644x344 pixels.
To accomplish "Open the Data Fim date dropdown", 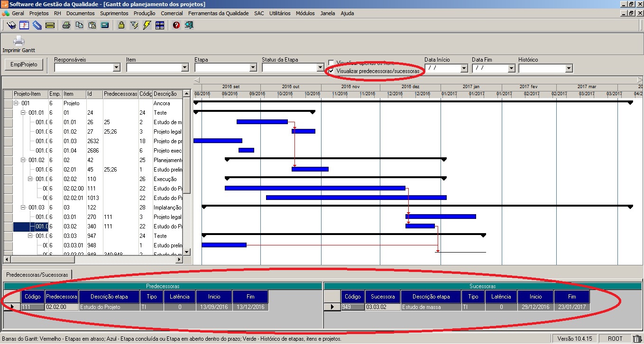I will [511, 68].
